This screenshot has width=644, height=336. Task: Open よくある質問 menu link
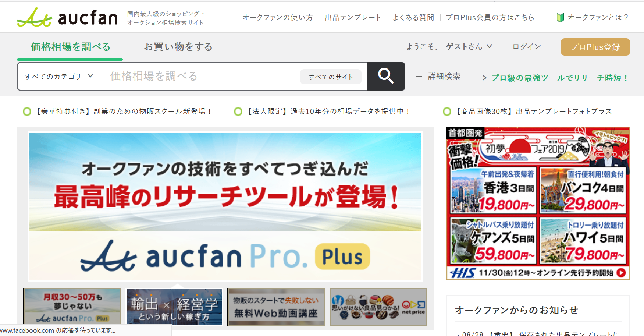coord(413,18)
